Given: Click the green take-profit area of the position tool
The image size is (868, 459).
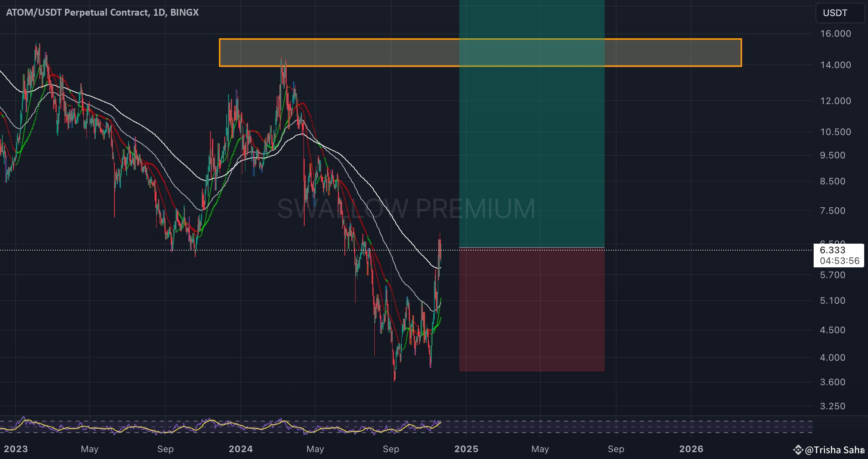Looking at the screenshot, I should pos(532,153).
